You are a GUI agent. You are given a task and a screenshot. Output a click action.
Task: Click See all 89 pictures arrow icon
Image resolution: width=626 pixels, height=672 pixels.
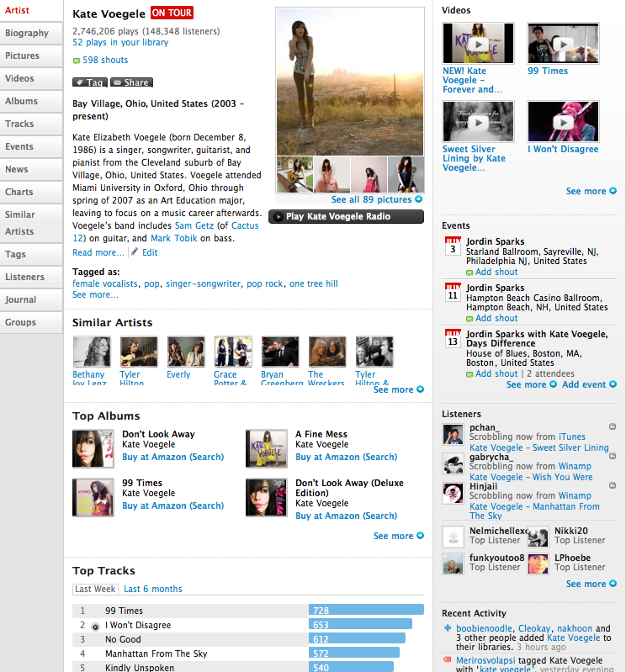pos(418,199)
